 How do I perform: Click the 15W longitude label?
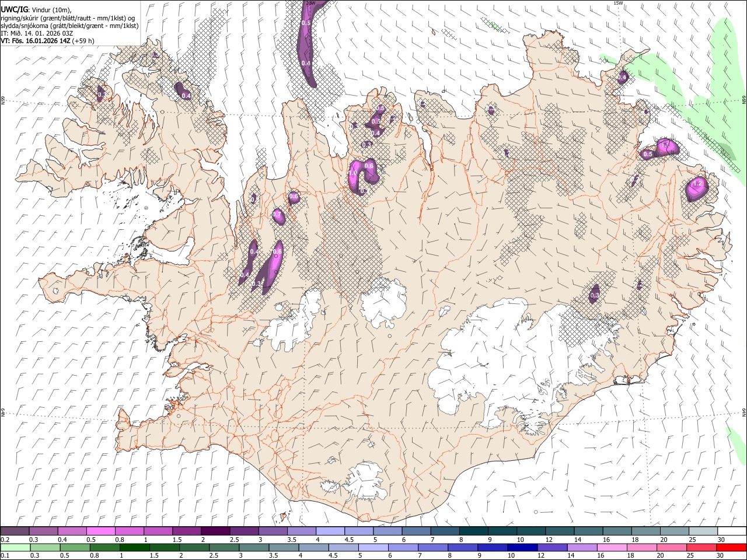pyautogui.click(x=619, y=3)
